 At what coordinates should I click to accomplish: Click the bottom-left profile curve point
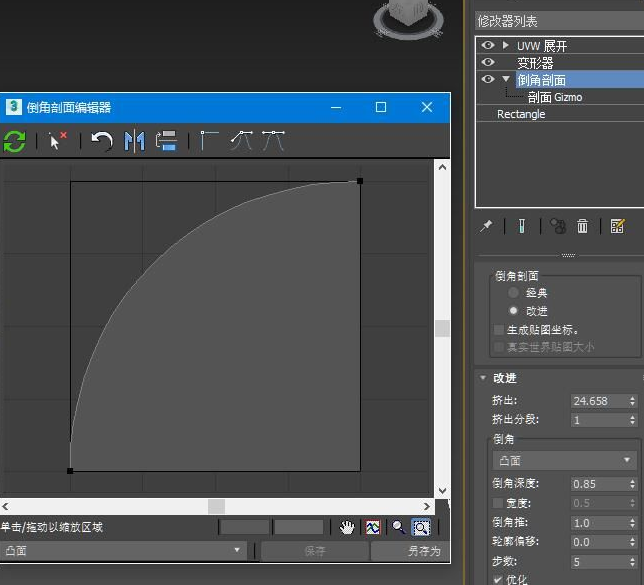[70, 471]
